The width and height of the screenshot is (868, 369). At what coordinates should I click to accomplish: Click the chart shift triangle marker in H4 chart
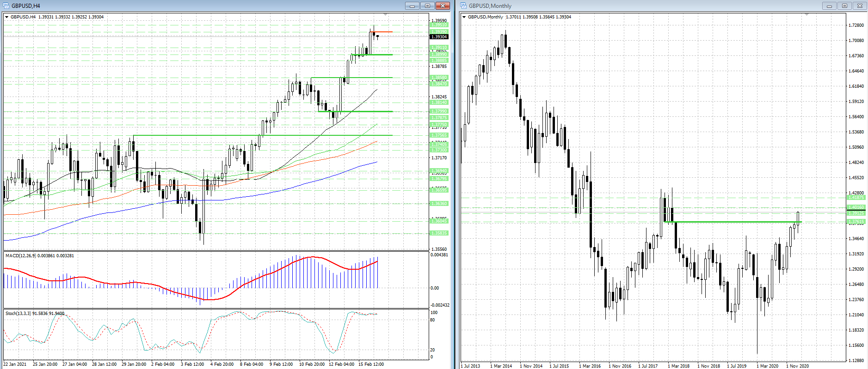tap(386, 15)
